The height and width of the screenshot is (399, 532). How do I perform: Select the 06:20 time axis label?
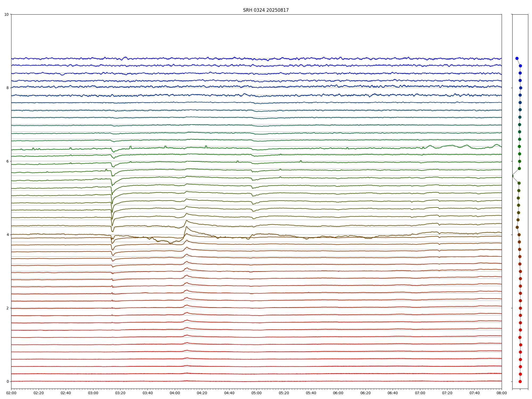pyautogui.click(x=365, y=393)
